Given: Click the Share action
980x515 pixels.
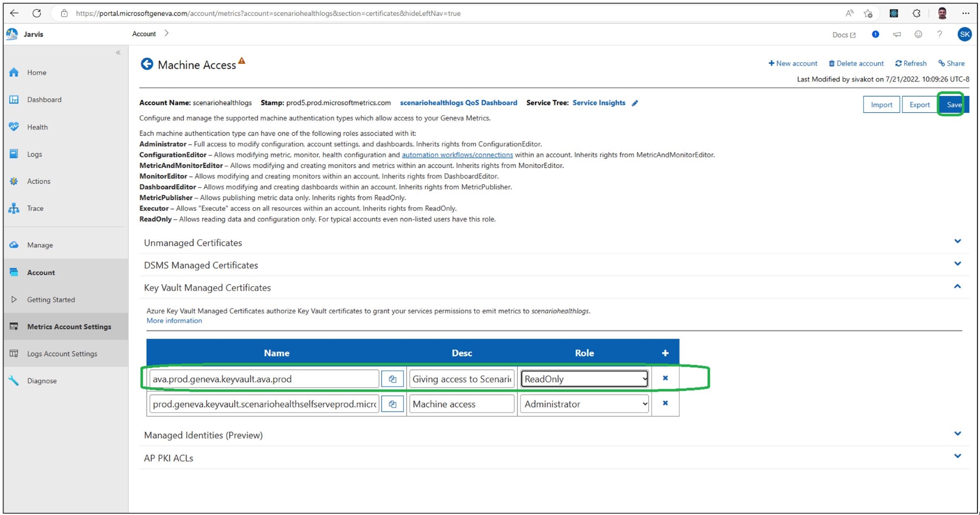Looking at the screenshot, I should click(x=951, y=63).
